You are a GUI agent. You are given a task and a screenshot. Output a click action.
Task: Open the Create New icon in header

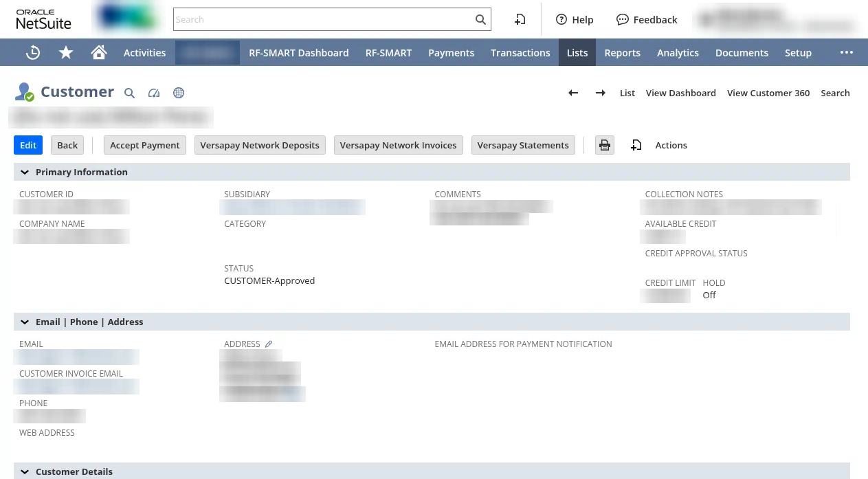coord(520,19)
